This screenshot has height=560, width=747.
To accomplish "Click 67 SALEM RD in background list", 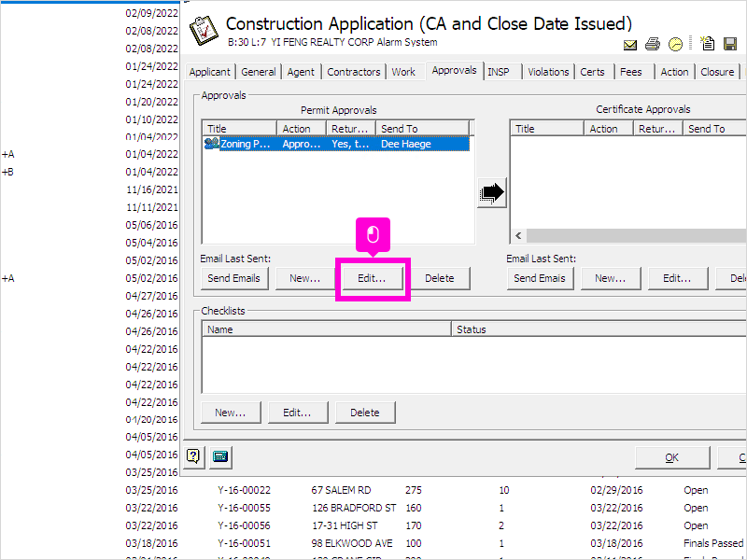I will click(x=341, y=490).
